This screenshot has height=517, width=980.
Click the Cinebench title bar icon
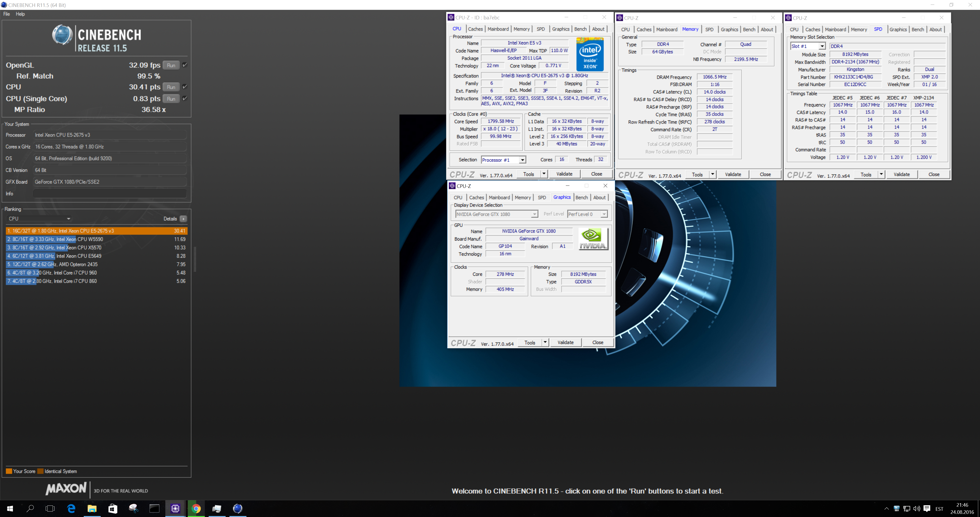coord(4,5)
